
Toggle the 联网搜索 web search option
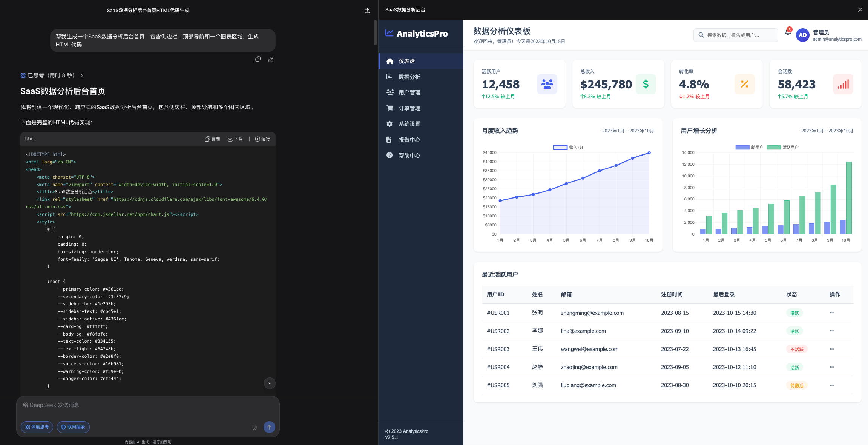73,427
